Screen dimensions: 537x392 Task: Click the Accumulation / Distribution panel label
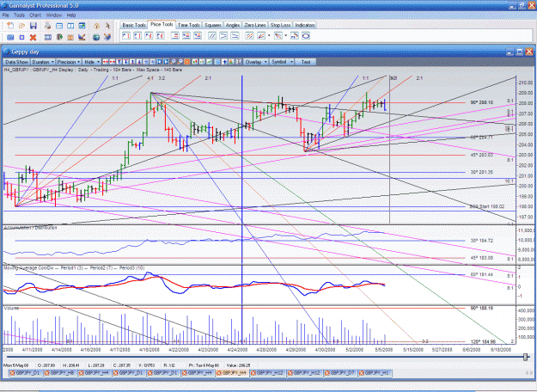click(x=30, y=228)
